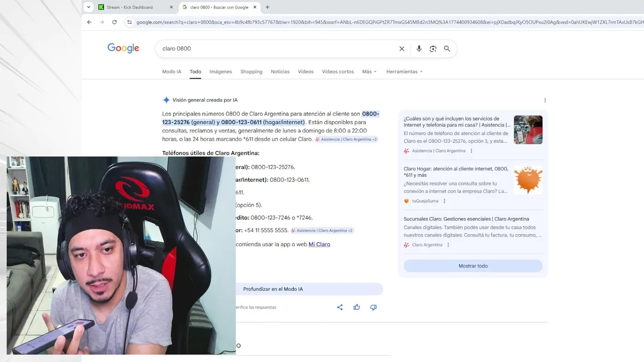Select the claro 0800 Google tab
Screen dimensions: 644x362
(219, 7)
